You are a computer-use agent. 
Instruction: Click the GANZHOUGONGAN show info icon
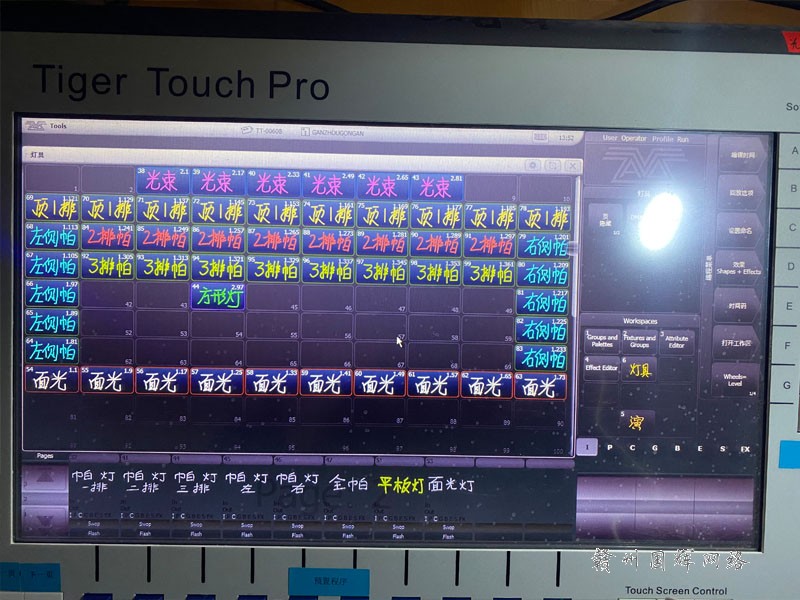point(305,132)
